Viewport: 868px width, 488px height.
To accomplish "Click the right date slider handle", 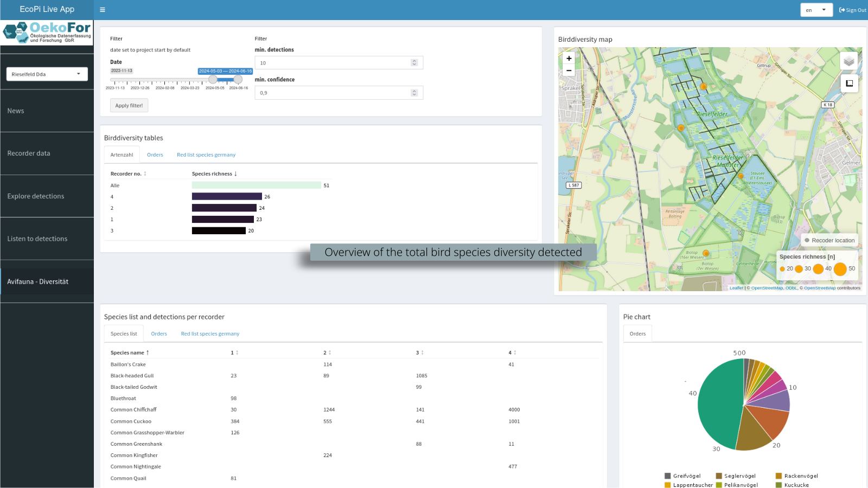I will [x=238, y=80].
